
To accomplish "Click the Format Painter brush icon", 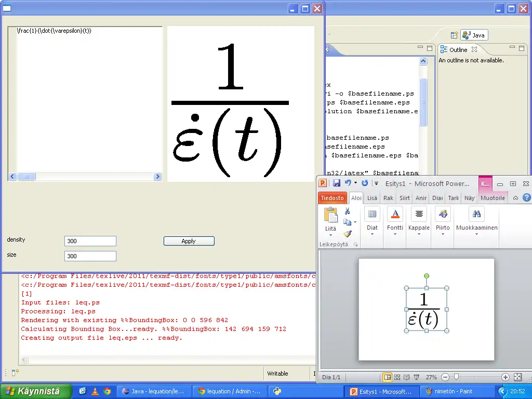I will (x=347, y=234).
